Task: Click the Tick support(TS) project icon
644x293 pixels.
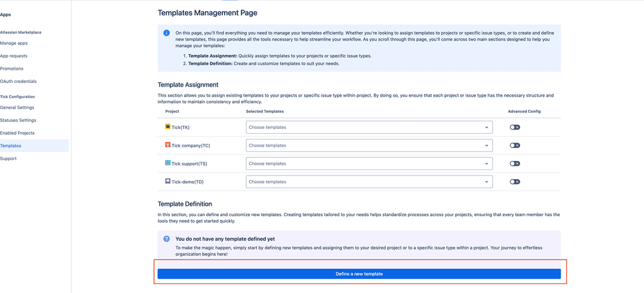Action: (168, 163)
